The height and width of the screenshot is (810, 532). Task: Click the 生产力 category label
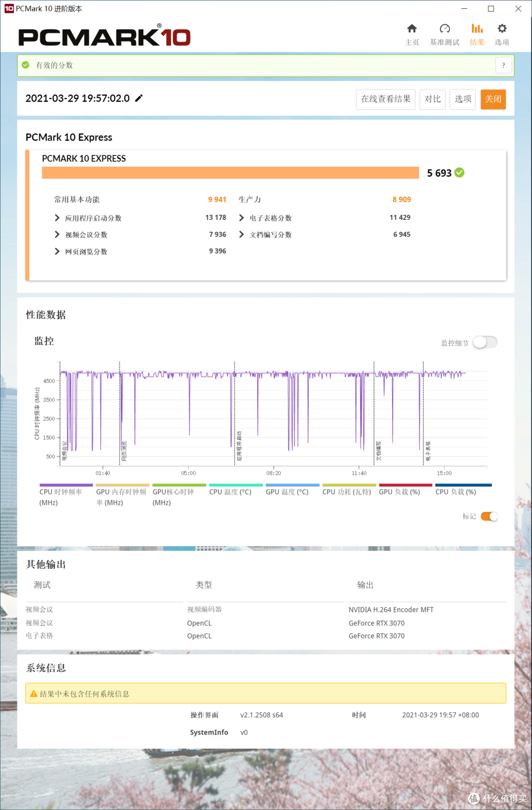pyautogui.click(x=250, y=199)
